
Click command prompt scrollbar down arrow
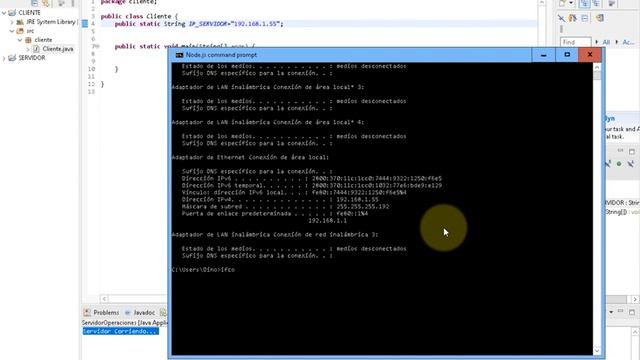click(597, 351)
